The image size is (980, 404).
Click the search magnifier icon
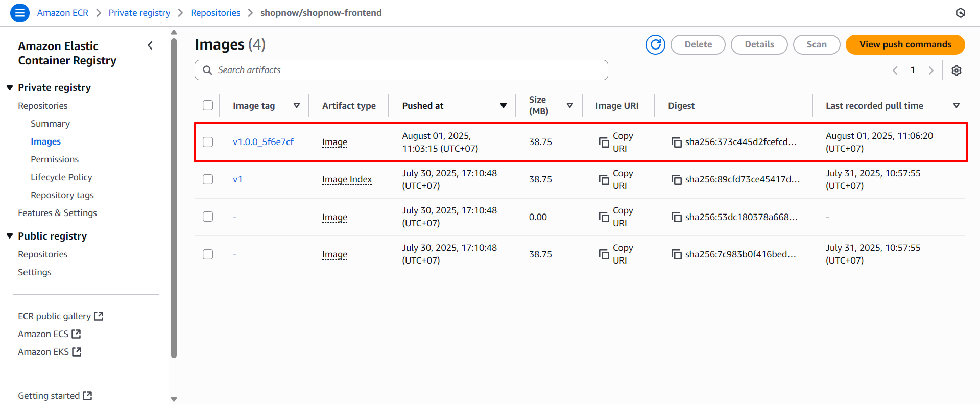coord(207,70)
